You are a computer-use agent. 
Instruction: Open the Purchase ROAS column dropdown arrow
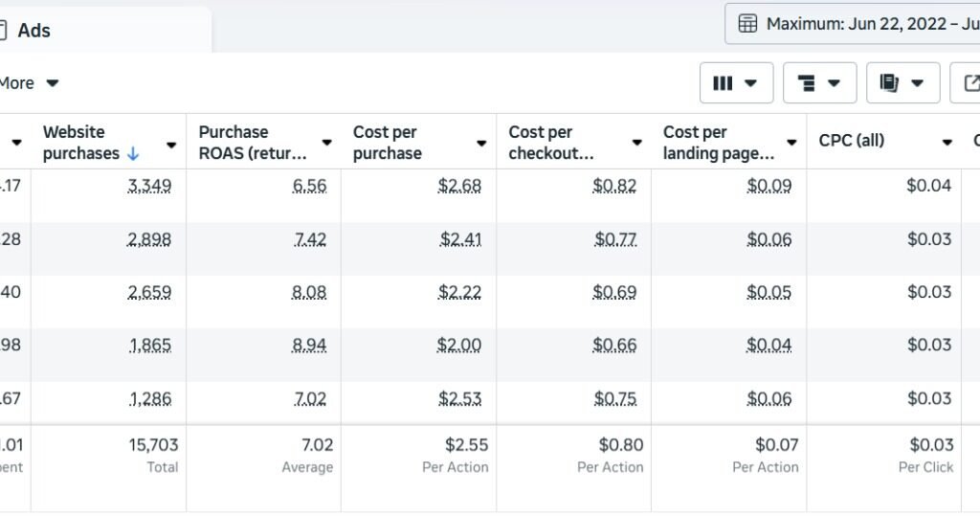pyautogui.click(x=326, y=144)
